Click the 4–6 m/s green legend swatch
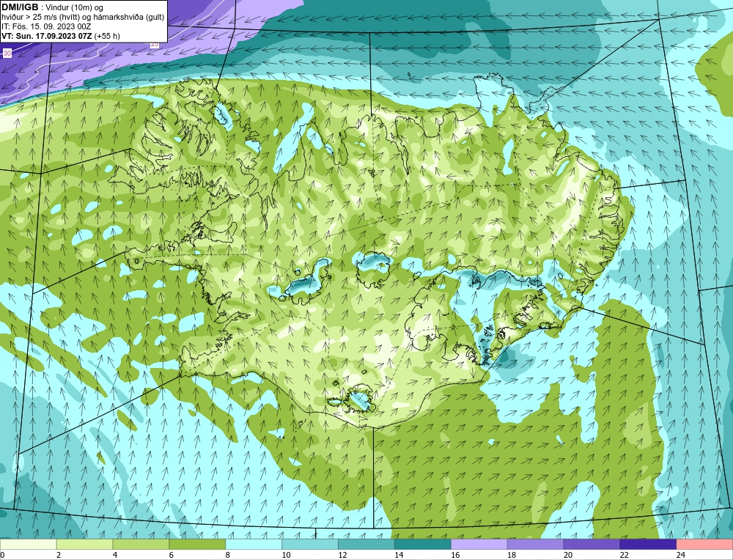Viewport: 733px width, 560px height. (x=141, y=545)
